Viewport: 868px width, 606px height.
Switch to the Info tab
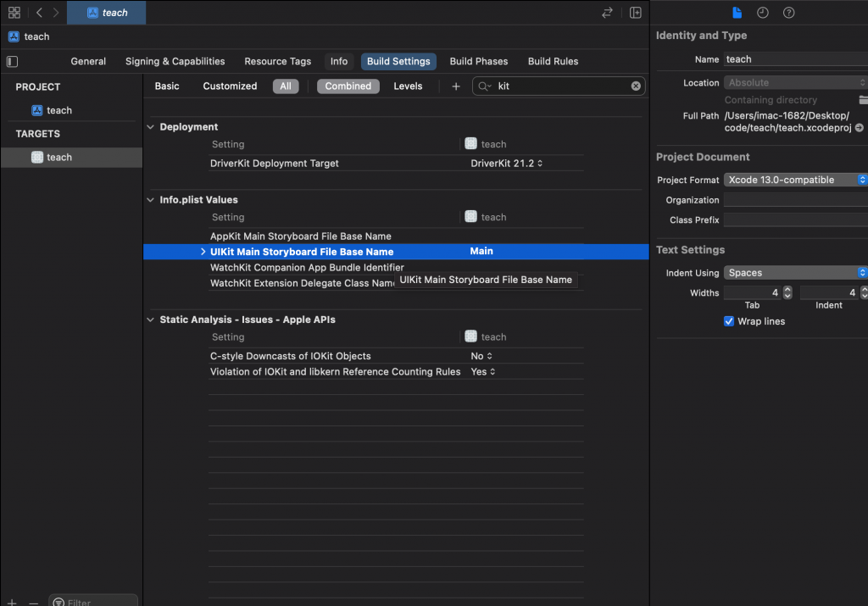tap(339, 61)
